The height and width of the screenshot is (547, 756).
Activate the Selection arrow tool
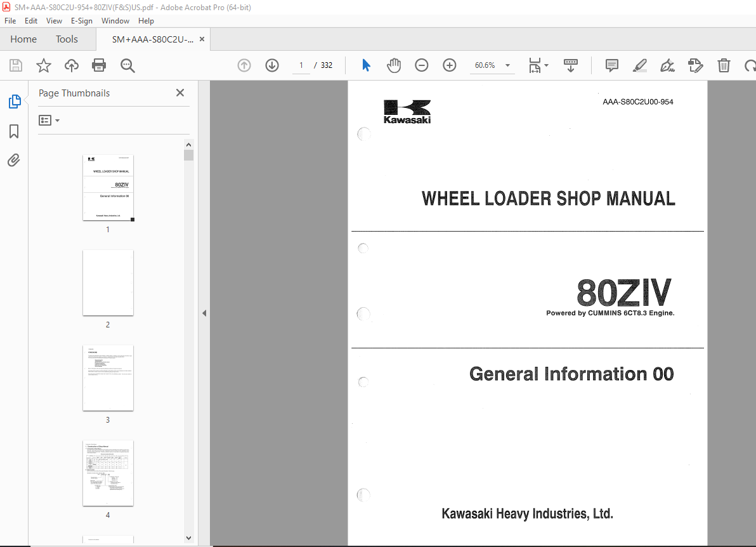click(x=366, y=65)
